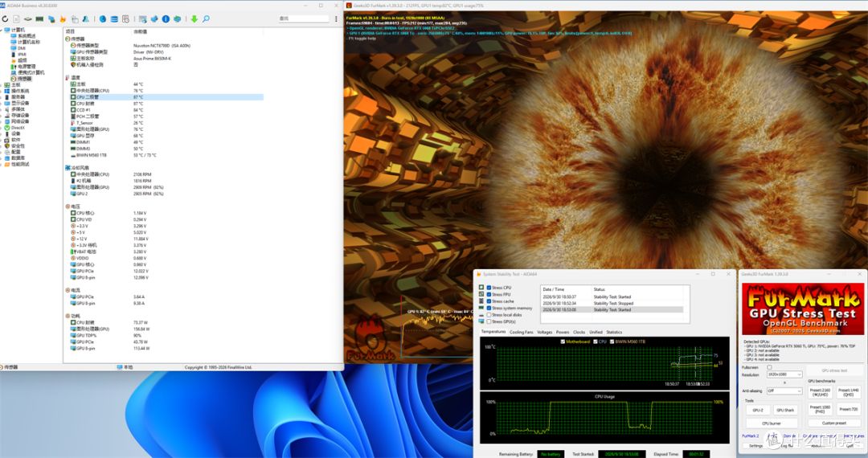This screenshot has height=458, width=868.
Task: Switch to the Clocks tab
Action: (x=579, y=332)
